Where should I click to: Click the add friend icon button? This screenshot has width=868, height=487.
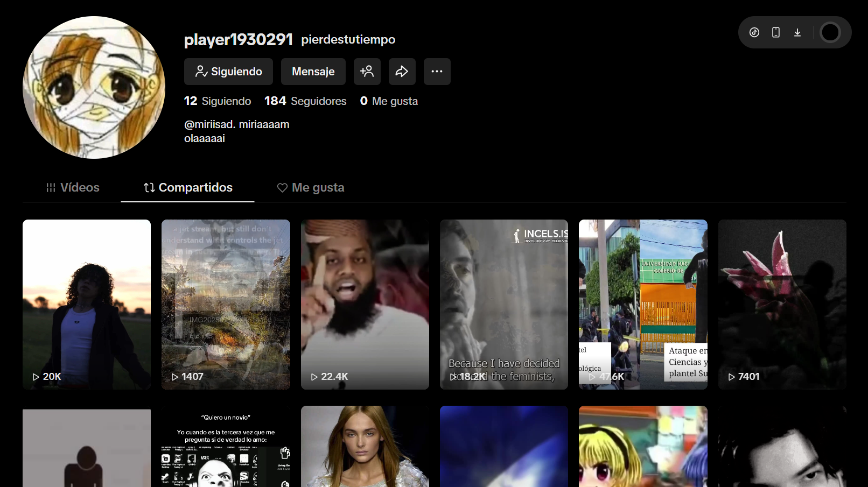367,72
